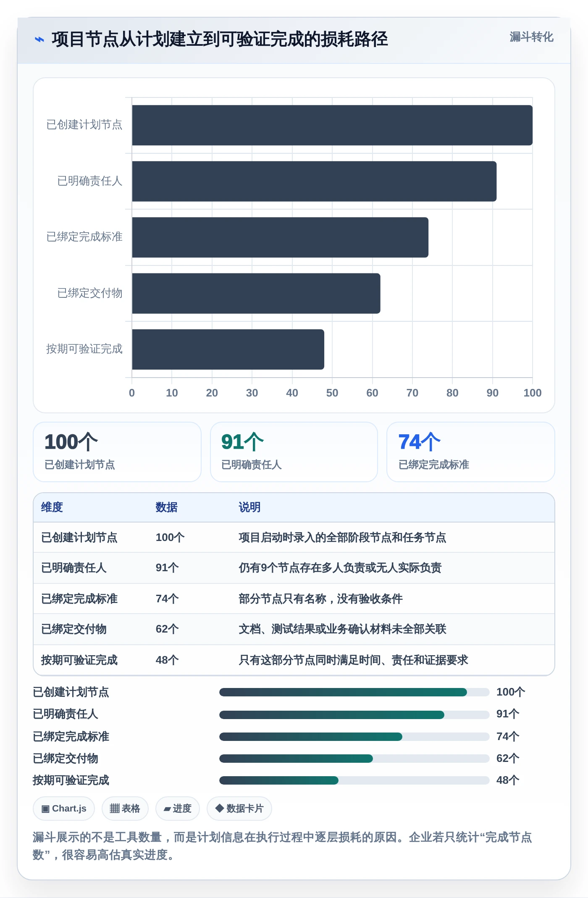The image size is (588, 898).
Task: Click the 100个 value beside the progress bar
Action: point(511,692)
